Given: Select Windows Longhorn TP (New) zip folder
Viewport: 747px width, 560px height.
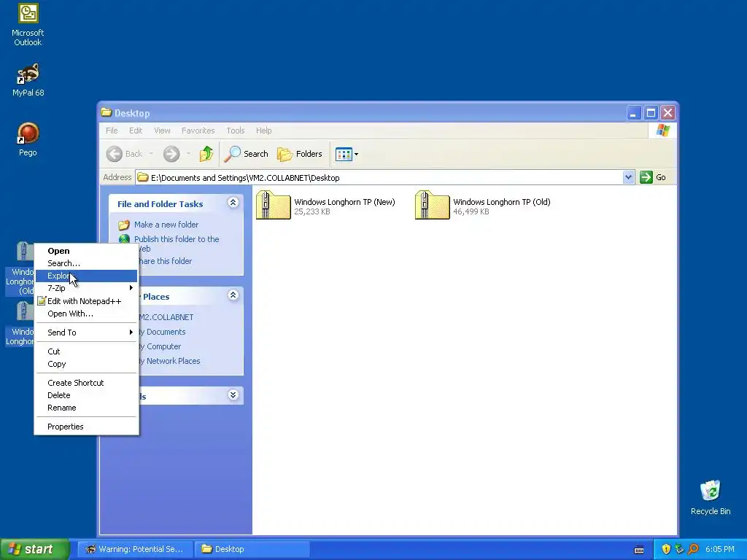Looking at the screenshot, I should point(326,206).
